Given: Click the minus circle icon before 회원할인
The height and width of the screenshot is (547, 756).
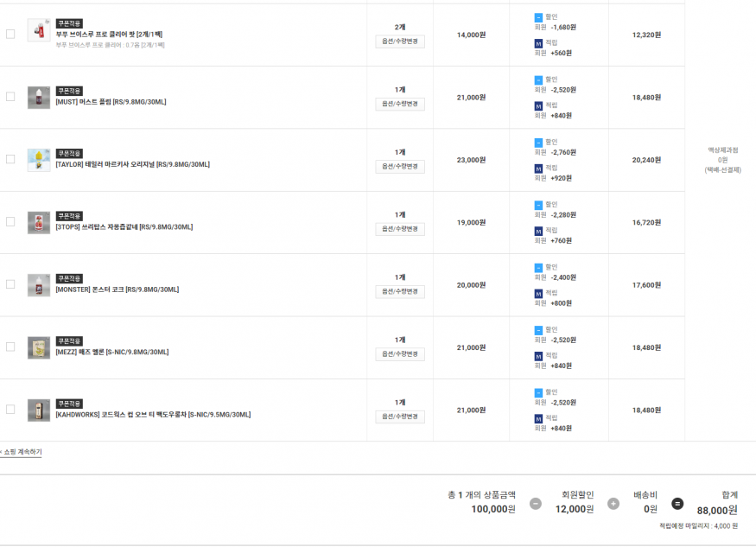Looking at the screenshot, I should 536,504.
